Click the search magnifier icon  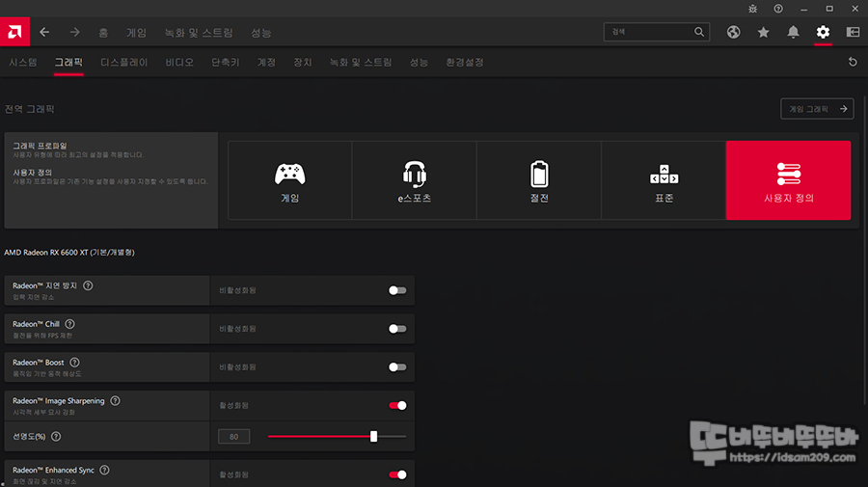click(699, 32)
